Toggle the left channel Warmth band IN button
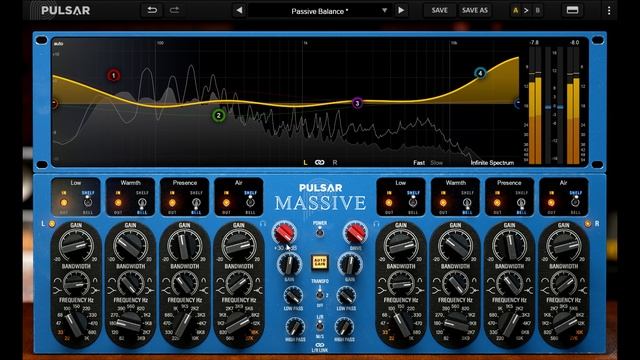 point(118,202)
